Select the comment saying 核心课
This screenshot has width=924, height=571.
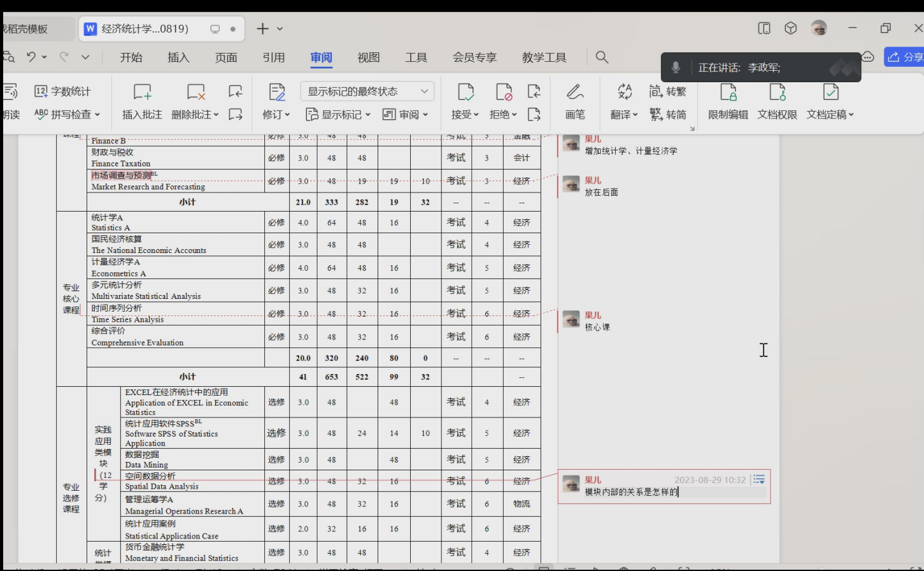pyautogui.click(x=597, y=327)
